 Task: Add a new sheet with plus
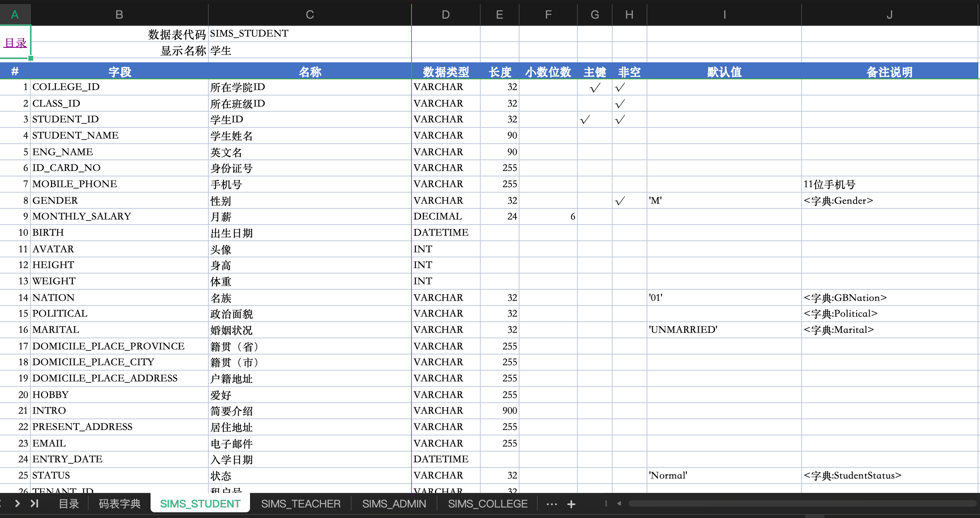[x=571, y=504]
